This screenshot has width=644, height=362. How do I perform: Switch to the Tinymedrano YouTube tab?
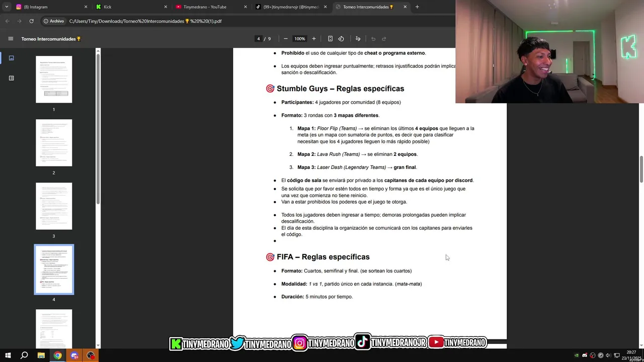(211, 7)
